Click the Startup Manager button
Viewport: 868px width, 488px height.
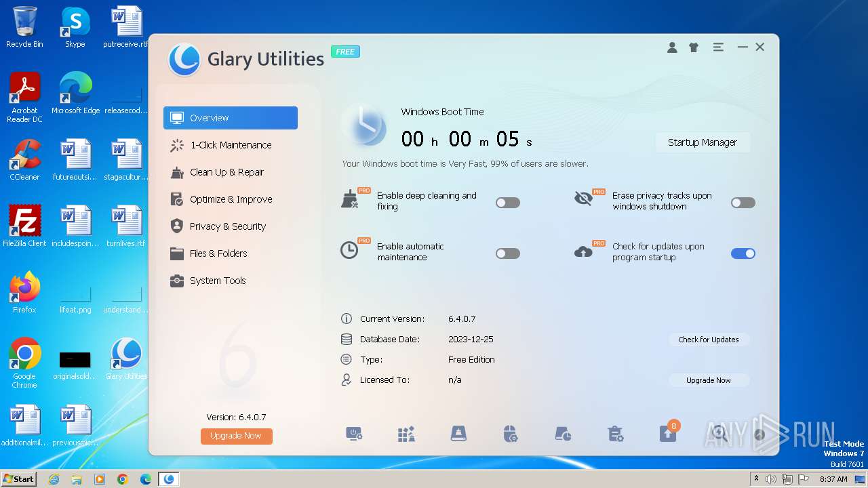pyautogui.click(x=703, y=142)
